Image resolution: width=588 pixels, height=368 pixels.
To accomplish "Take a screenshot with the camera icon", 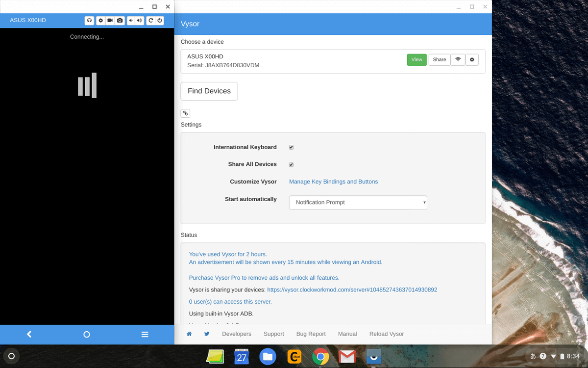I will pyautogui.click(x=120, y=21).
